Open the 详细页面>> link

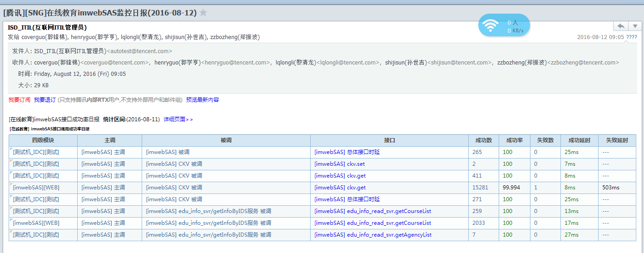click(178, 119)
